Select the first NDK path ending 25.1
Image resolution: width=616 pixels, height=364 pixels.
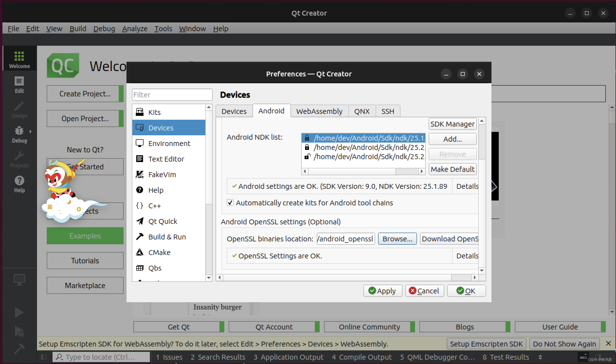(363, 138)
